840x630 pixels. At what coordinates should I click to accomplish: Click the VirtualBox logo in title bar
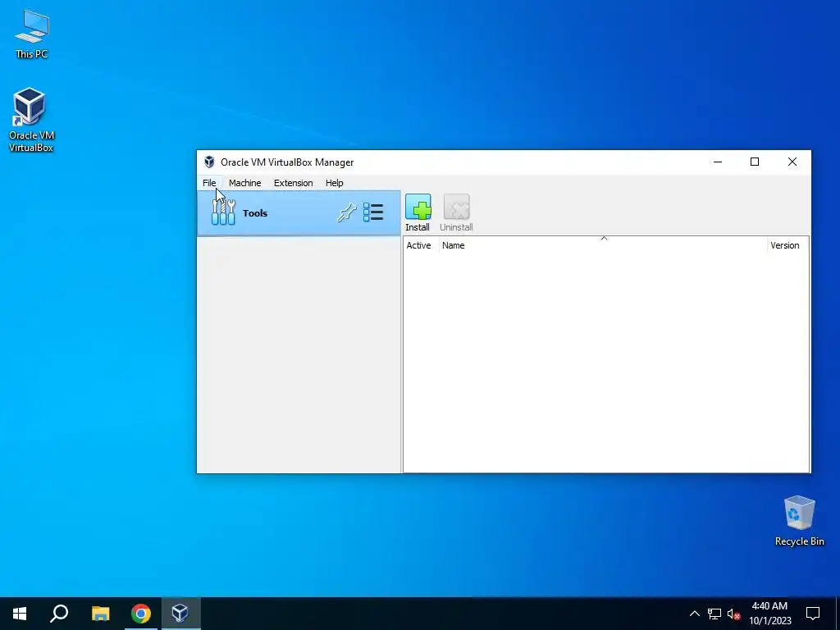point(209,162)
